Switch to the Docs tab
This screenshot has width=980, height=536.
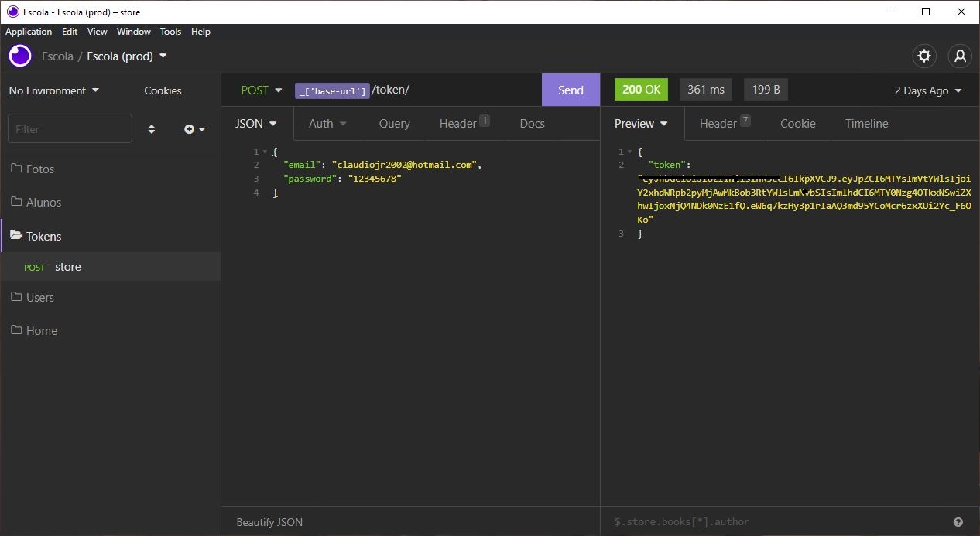pyautogui.click(x=533, y=123)
